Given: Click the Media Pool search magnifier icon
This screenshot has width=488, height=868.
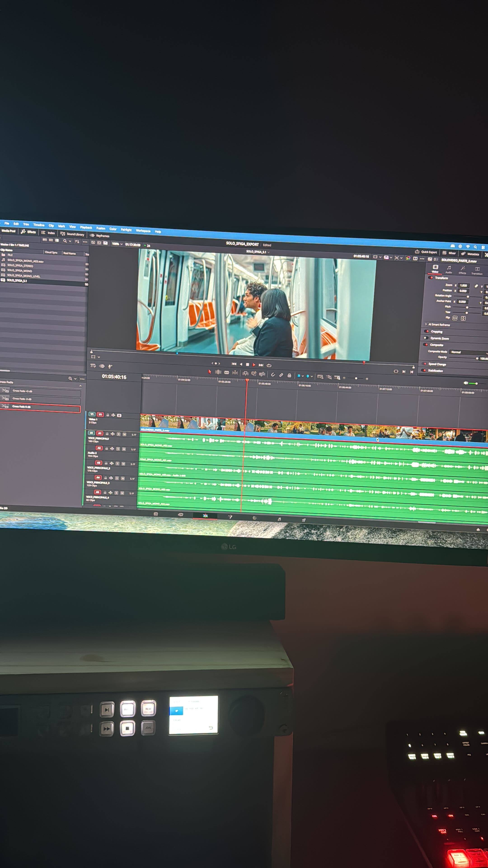Looking at the screenshot, I should click(65, 241).
